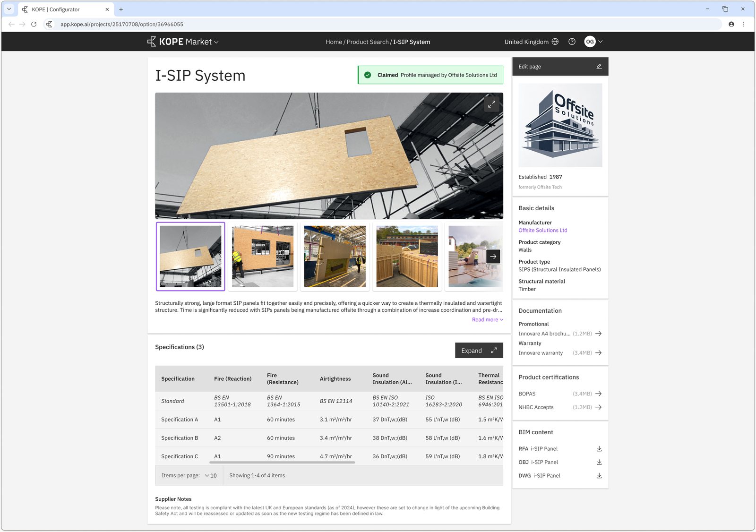This screenshot has width=756, height=532.
Task: Click the Expand specifications button
Action: pyautogui.click(x=479, y=351)
